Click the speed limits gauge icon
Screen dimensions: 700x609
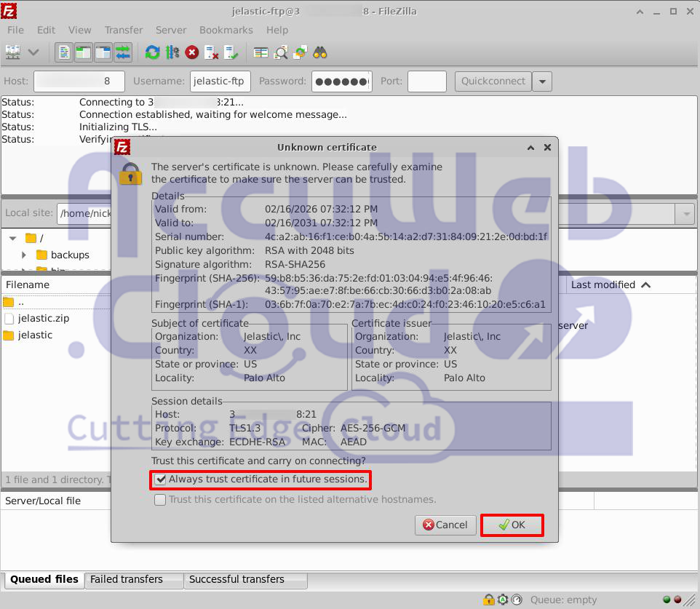pyautogui.click(x=516, y=600)
